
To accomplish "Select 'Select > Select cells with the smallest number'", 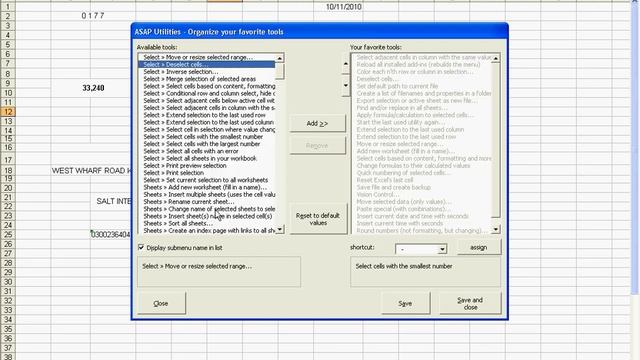I will [207, 137].
